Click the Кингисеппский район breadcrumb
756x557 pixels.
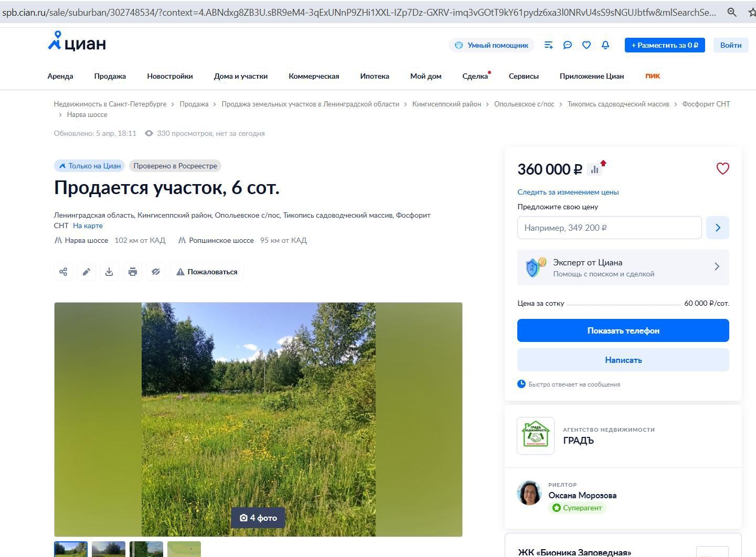point(446,104)
